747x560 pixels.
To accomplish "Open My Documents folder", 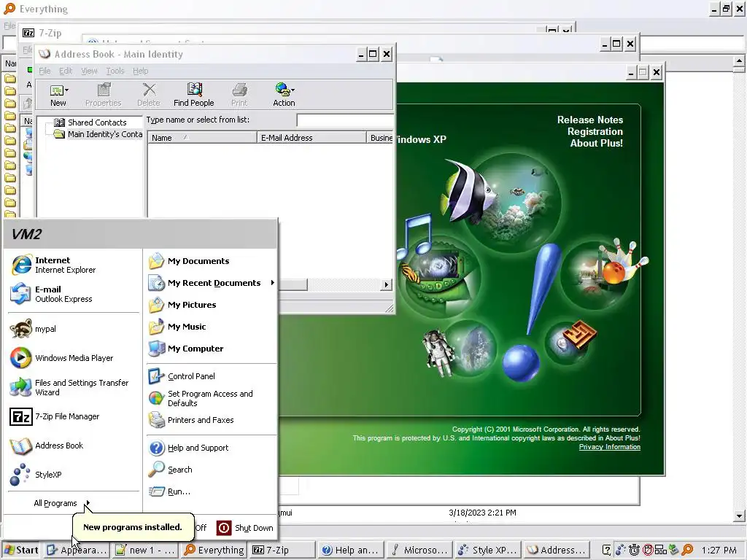I will (212, 261).
